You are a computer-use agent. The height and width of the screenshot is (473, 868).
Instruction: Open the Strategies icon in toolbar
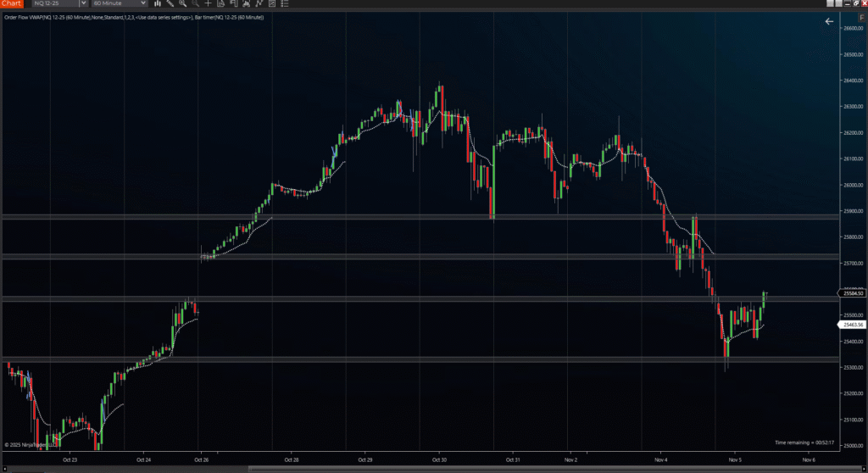246,3
